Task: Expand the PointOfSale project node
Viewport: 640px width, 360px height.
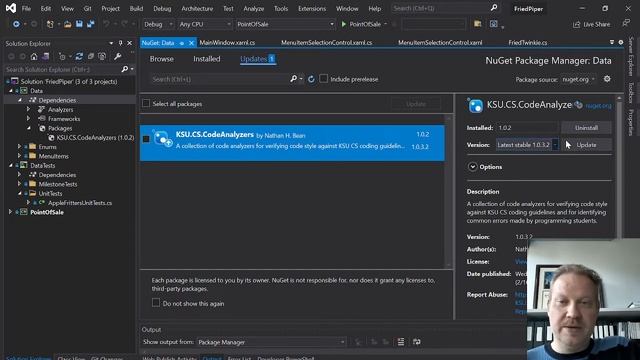Action: 10,212
